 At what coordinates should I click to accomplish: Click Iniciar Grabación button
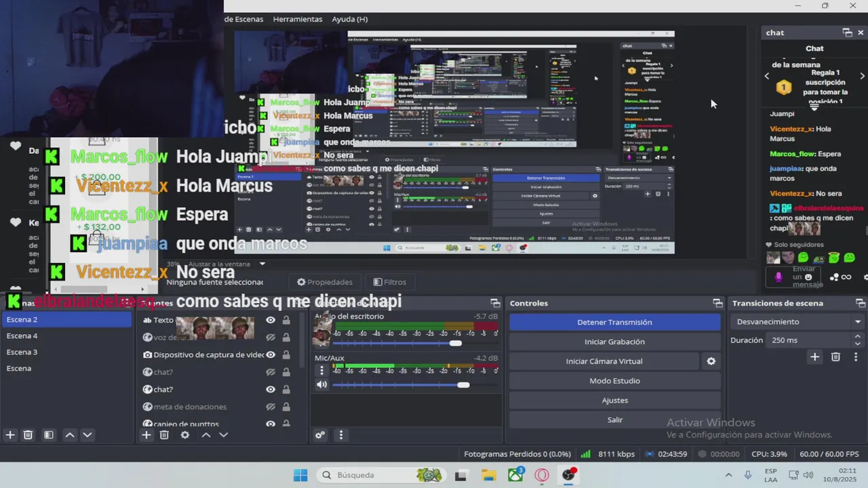614,342
